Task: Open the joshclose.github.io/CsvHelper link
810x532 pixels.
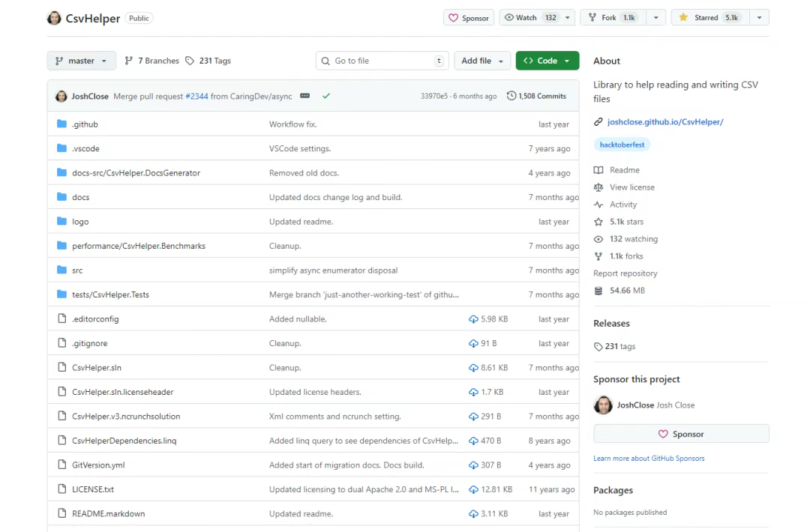Action: pyautogui.click(x=665, y=122)
